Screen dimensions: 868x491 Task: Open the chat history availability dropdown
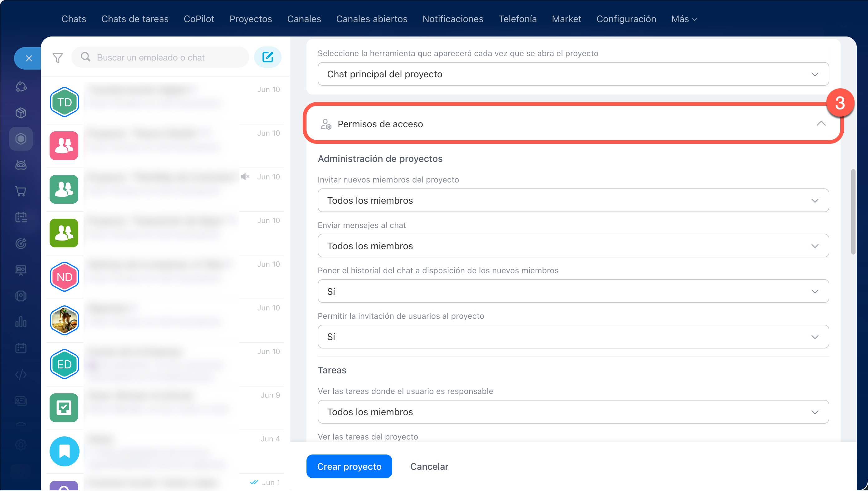(x=573, y=291)
